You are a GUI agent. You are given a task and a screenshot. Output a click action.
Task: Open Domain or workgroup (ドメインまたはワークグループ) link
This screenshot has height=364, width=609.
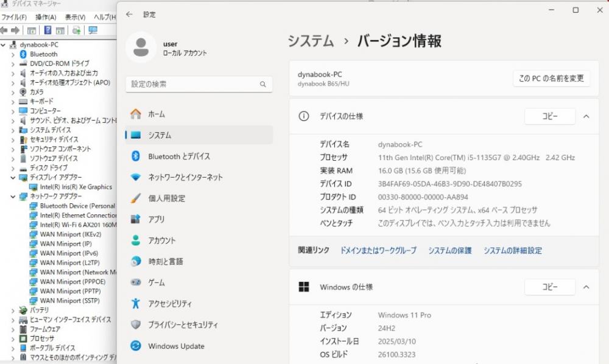pyautogui.click(x=378, y=250)
